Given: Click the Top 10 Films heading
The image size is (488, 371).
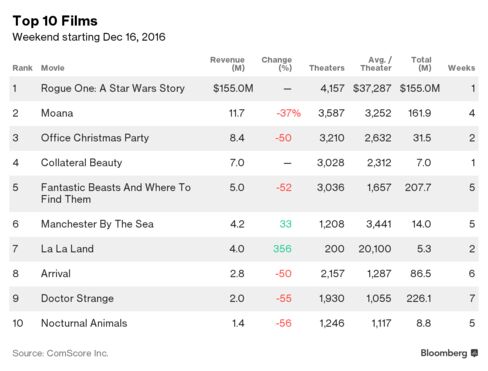Looking at the screenshot, I should click(55, 21).
